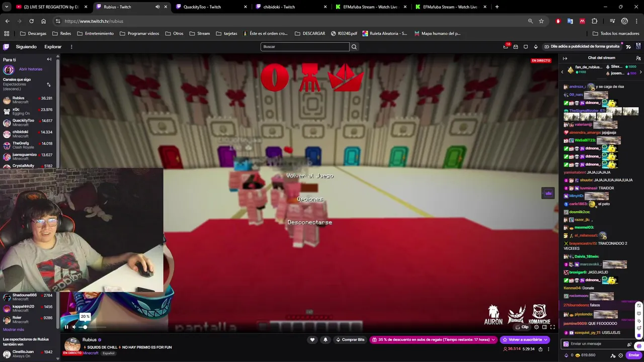The height and width of the screenshot is (362, 644).
Task: Open Siguiendo tab in Twitch header
Action: 26,47
